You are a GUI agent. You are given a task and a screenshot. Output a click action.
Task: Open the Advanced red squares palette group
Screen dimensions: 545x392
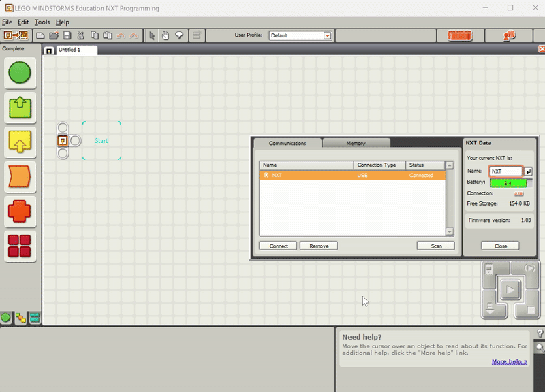(20, 246)
